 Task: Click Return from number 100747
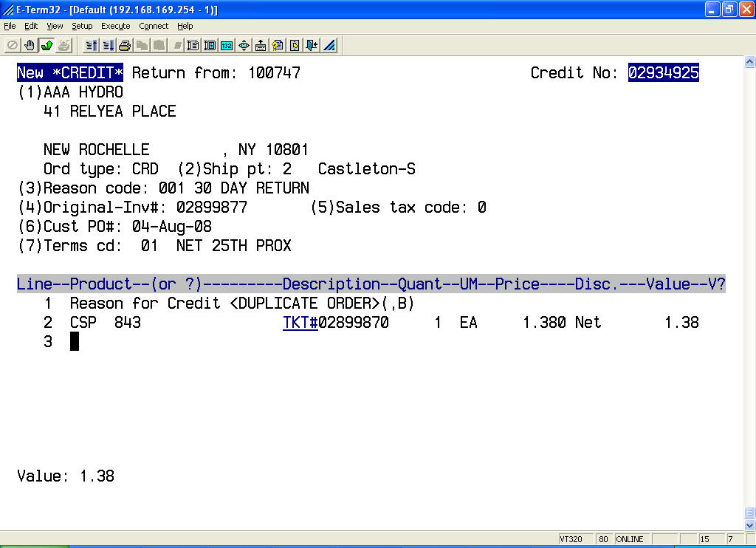click(275, 73)
